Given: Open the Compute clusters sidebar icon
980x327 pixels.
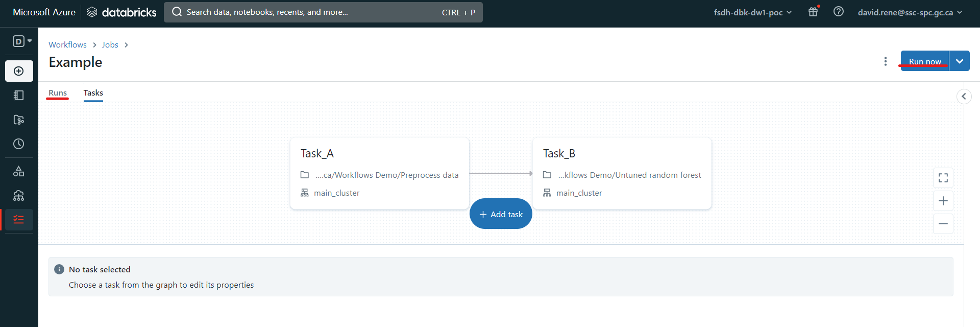Looking at the screenshot, I should pos(19,196).
